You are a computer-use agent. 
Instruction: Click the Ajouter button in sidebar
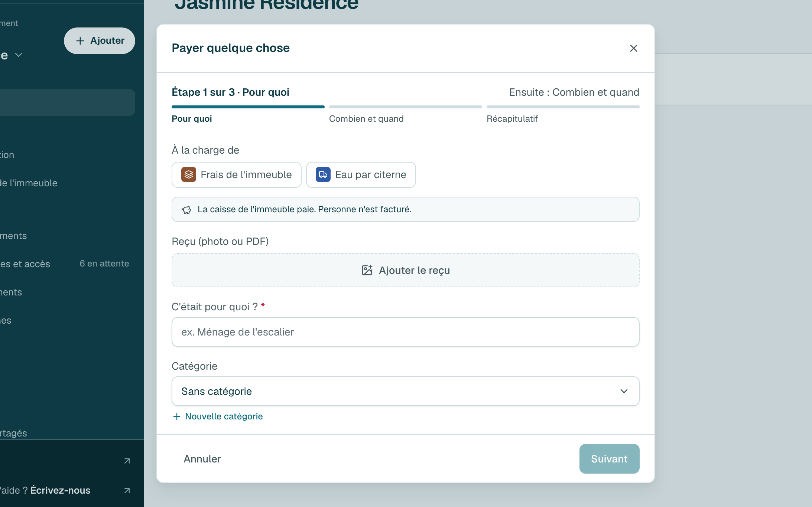tap(100, 41)
